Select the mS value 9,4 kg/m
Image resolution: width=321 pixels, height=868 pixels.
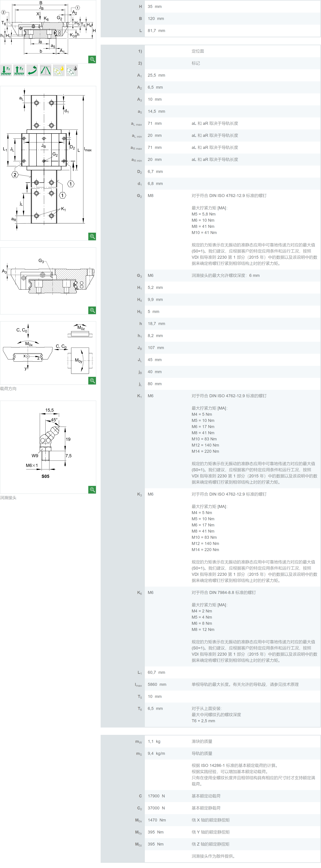(x=156, y=753)
